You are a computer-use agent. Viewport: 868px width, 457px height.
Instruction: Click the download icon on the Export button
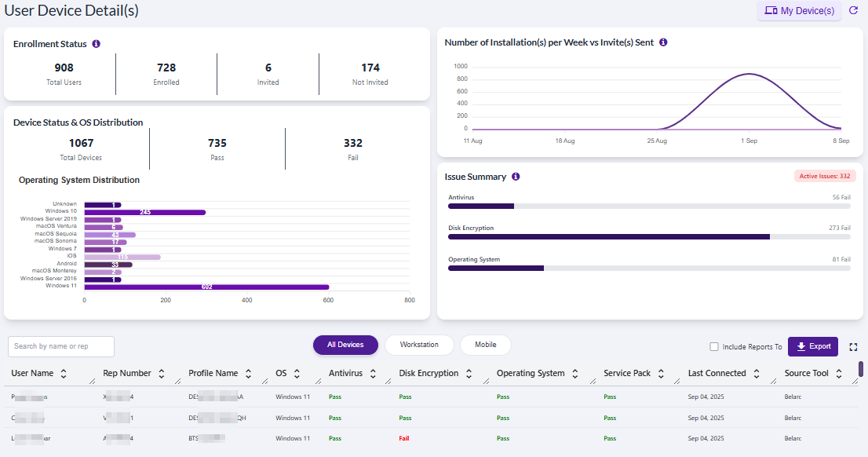pyautogui.click(x=801, y=345)
